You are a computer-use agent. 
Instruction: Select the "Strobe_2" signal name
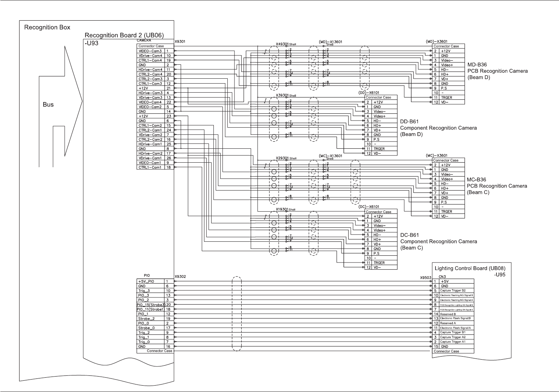(146, 319)
